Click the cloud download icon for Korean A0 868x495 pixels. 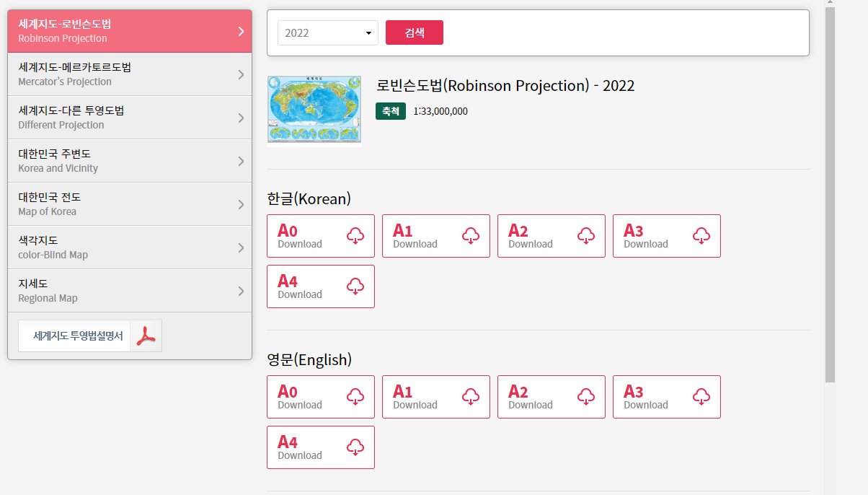click(355, 236)
